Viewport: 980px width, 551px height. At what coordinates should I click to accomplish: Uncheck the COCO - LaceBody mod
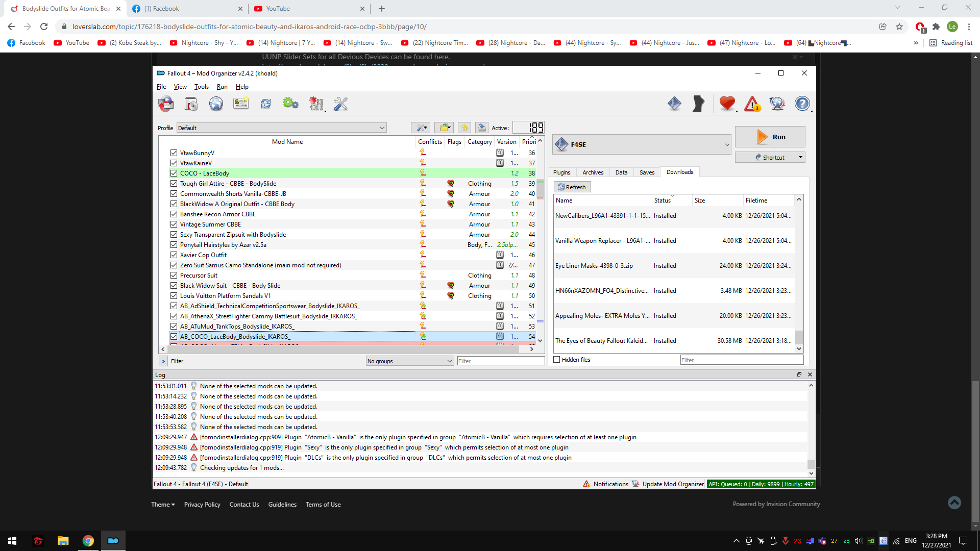click(174, 173)
